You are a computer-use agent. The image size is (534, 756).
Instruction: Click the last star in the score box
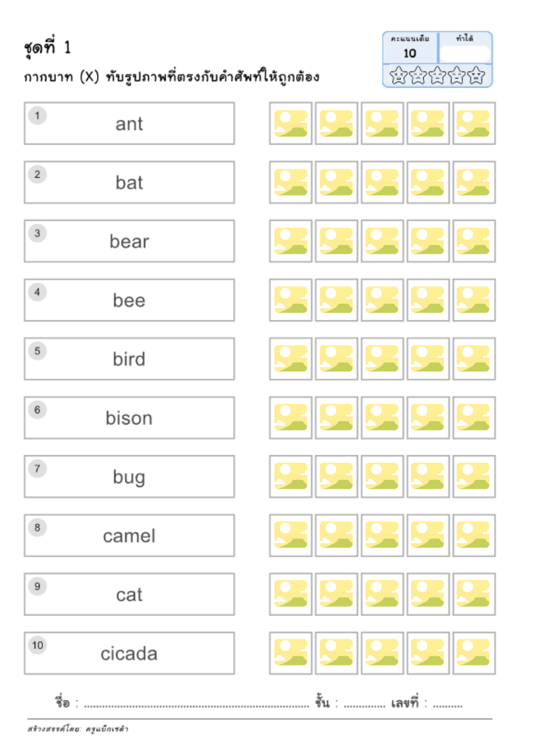pyautogui.click(x=476, y=75)
